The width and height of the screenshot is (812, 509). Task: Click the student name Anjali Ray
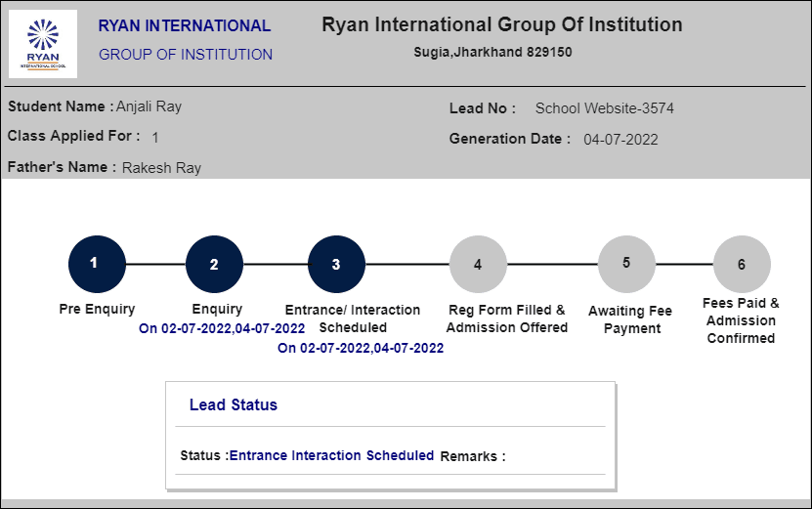pos(150,106)
